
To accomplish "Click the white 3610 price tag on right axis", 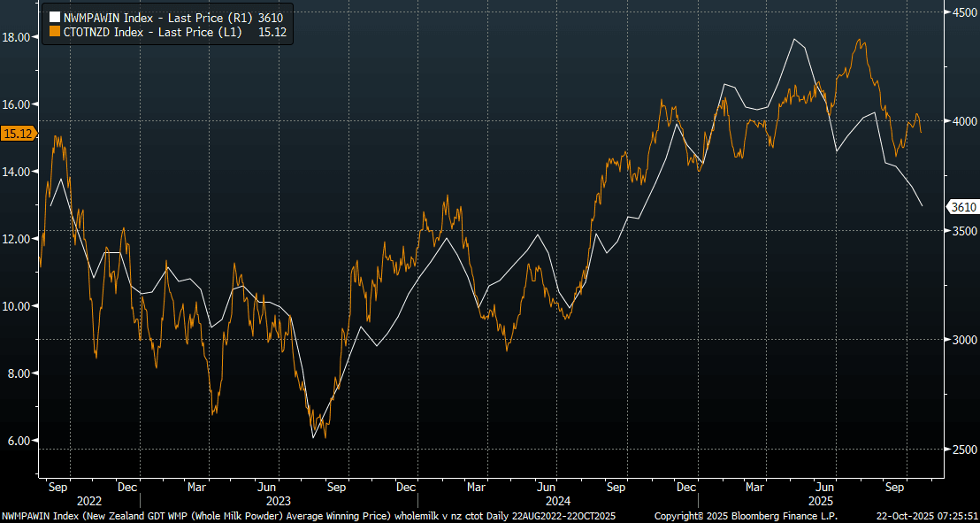I will (963, 207).
